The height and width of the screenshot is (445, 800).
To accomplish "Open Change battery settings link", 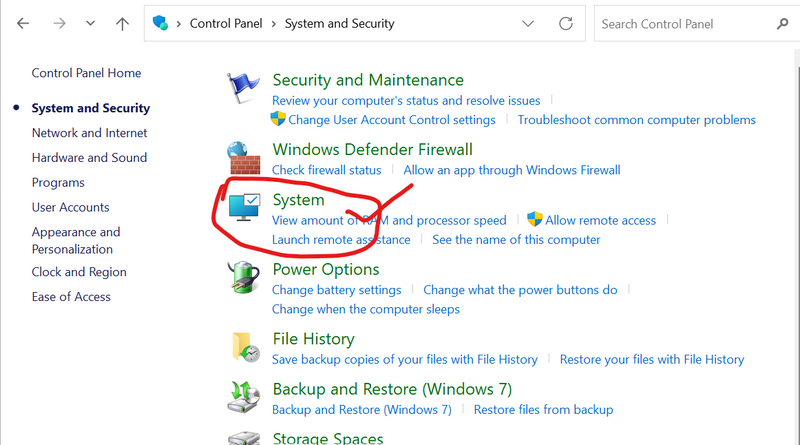I will pyautogui.click(x=336, y=290).
